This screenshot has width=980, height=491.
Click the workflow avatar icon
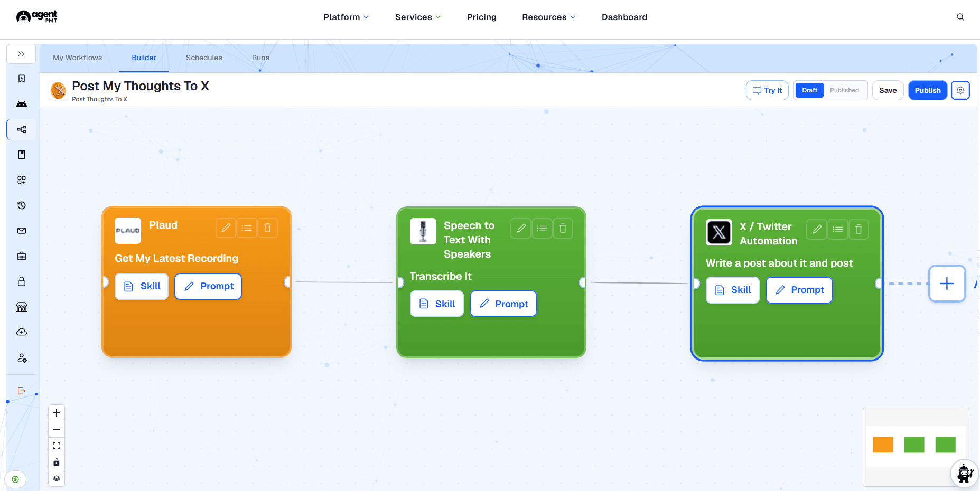point(58,90)
